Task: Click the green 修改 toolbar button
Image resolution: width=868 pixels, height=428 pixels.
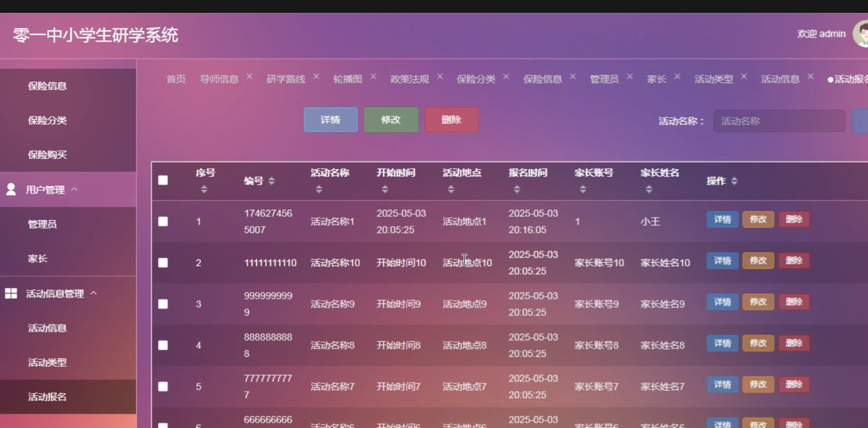Action: [391, 120]
